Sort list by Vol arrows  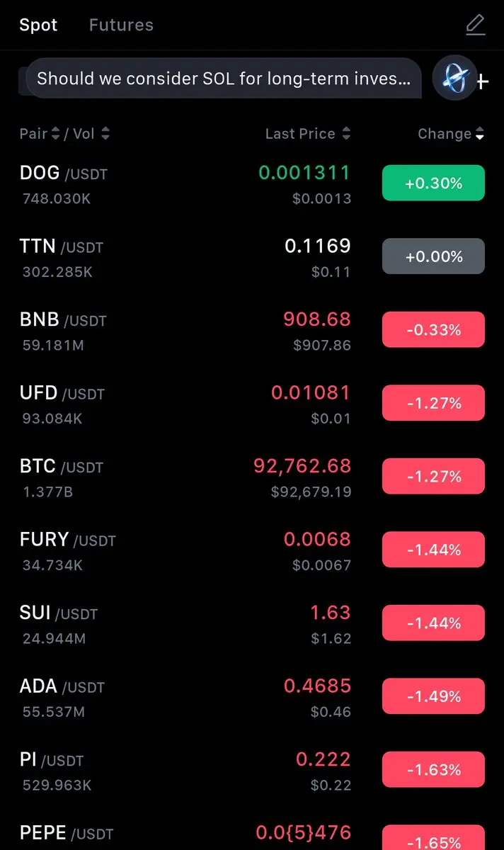(x=105, y=133)
